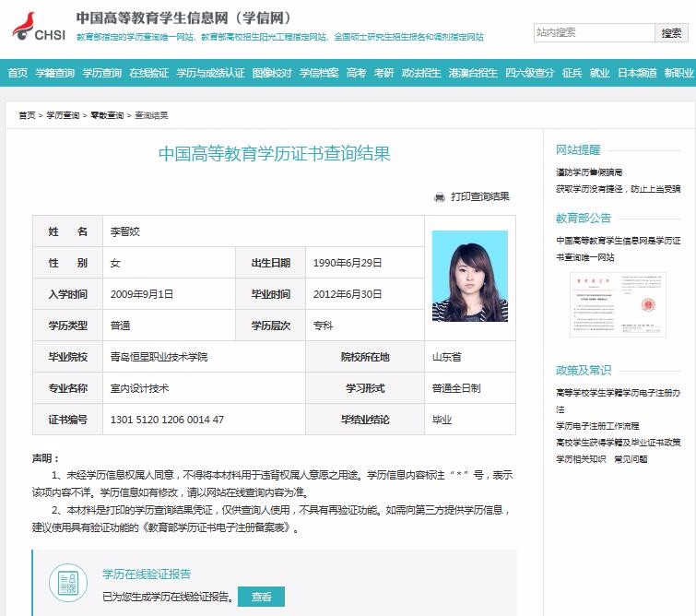Viewport: 696px width, 616px height.
Task: Click the graduation date 2012年6月30日
Action: (348, 294)
